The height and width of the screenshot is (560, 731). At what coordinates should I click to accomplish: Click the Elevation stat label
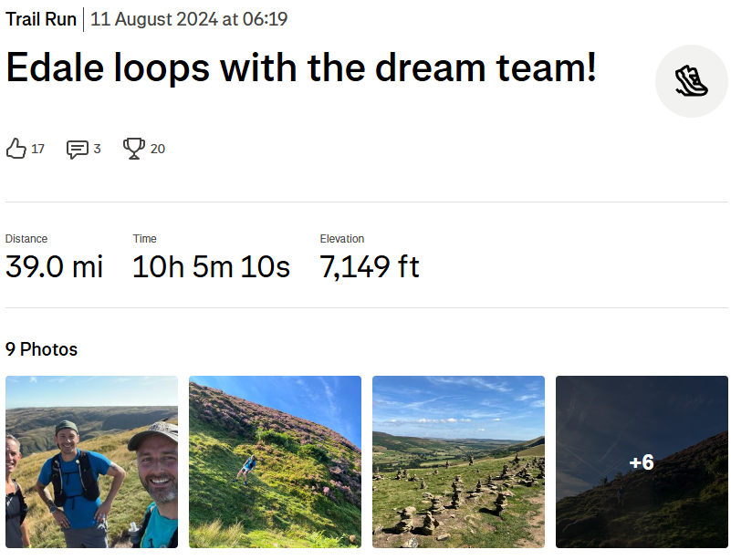click(x=342, y=239)
